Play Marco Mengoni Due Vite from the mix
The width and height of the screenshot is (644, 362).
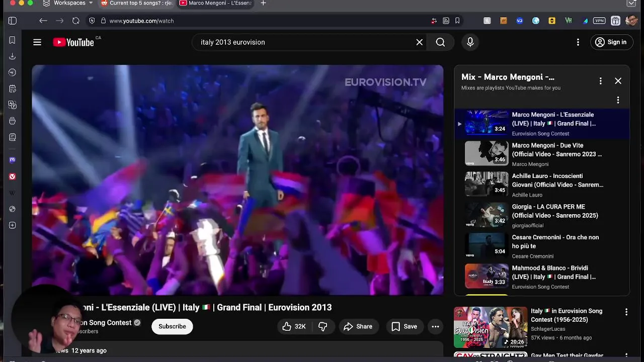tap(541, 154)
